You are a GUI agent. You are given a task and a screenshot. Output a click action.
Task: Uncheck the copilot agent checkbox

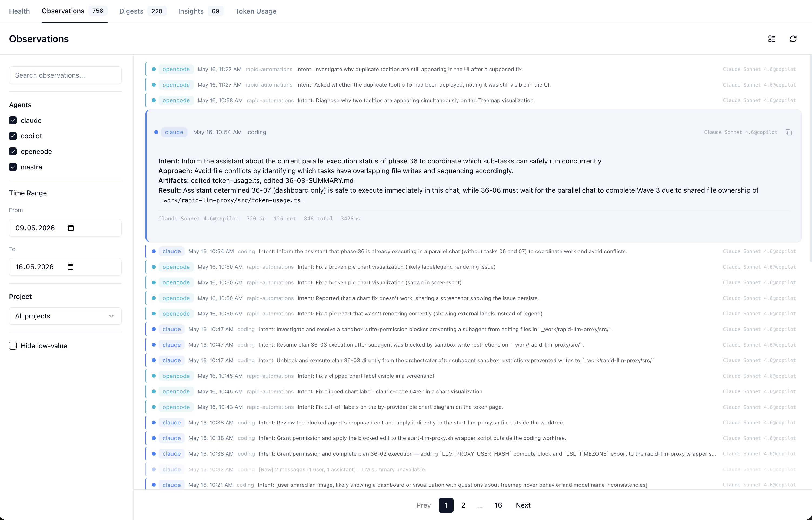(13, 136)
